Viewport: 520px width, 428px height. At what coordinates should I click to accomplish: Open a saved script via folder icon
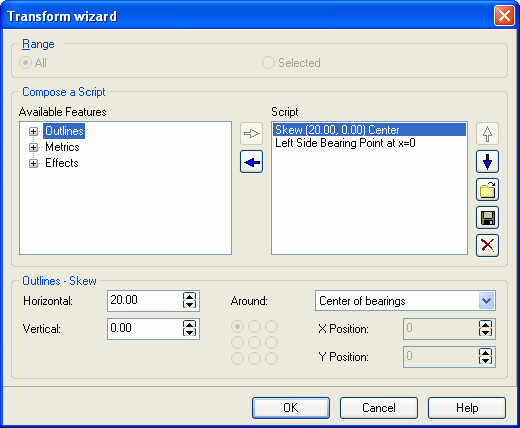(487, 190)
